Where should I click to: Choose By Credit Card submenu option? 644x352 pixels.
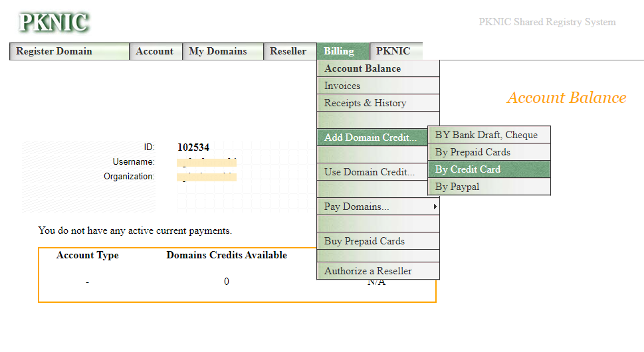tap(489, 169)
